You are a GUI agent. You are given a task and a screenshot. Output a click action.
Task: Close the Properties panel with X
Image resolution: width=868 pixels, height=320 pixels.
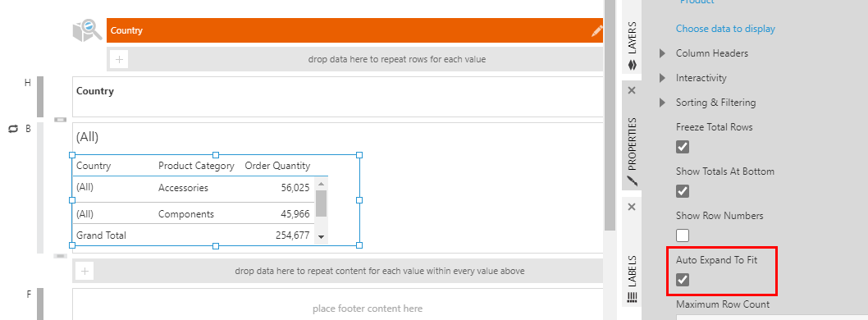point(633,89)
